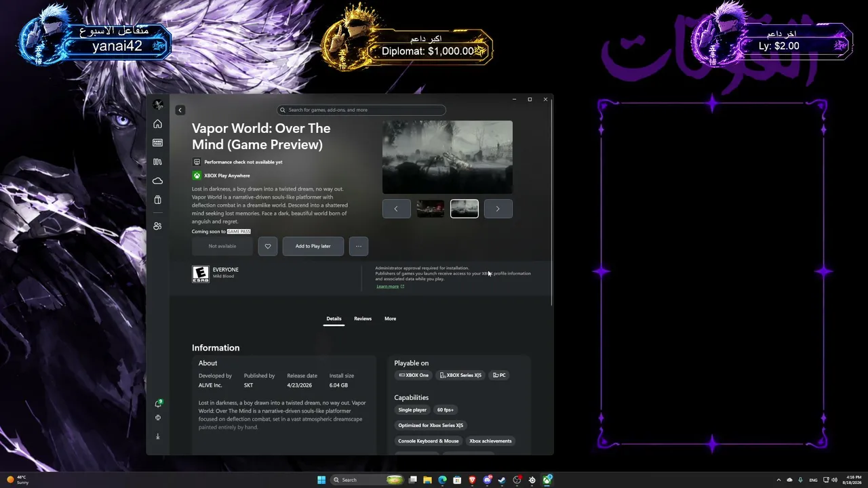Image resolution: width=868 pixels, height=488 pixels.
Task: Add the game to wishlist with heart button
Action: (x=268, y=246)
